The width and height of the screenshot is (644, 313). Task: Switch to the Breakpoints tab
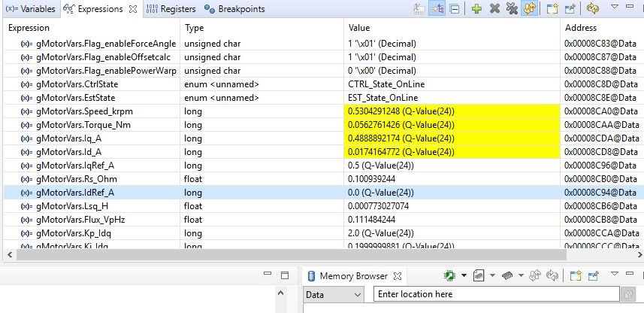(234, 8)
